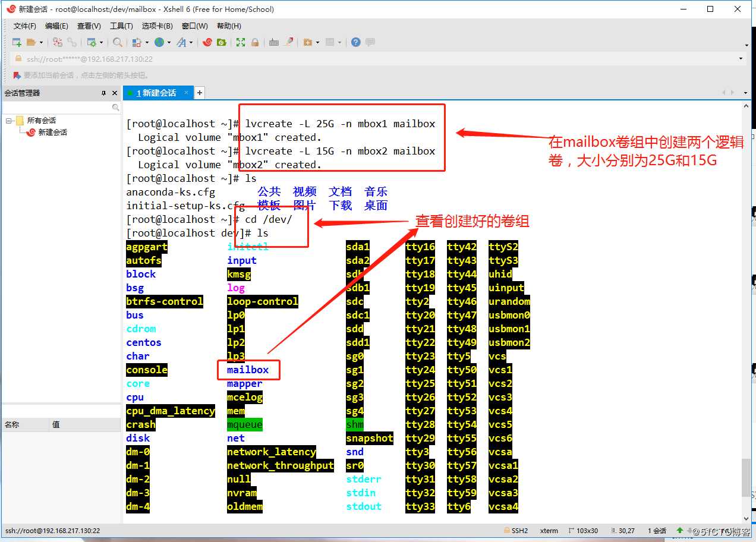Click the + button to open new tab

click(199, 93)
